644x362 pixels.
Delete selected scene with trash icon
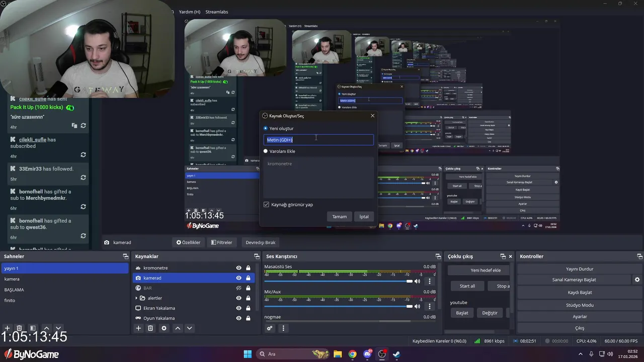point(19,328)
